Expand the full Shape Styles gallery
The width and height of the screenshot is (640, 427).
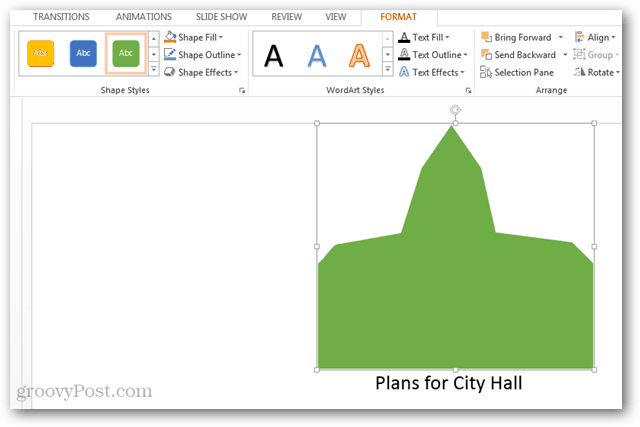point(153,70)
